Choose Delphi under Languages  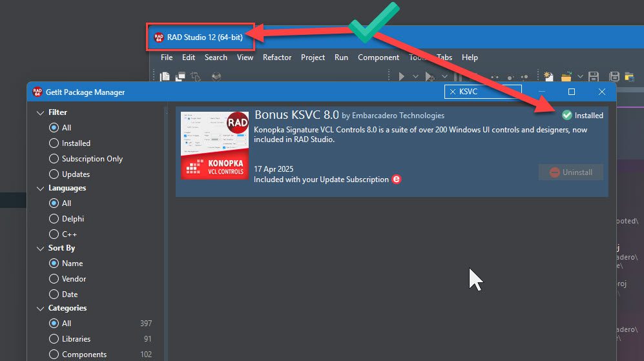(x=54, y=219)
